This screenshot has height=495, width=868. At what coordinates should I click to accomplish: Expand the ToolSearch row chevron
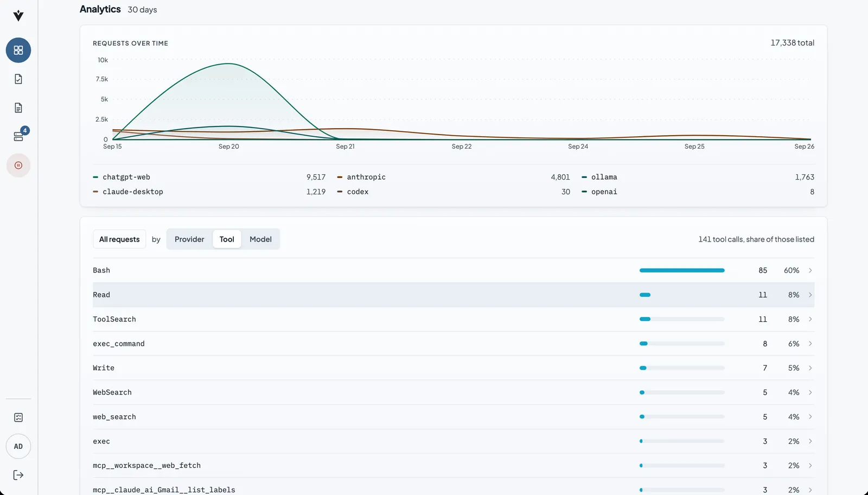tap(810, 319)
